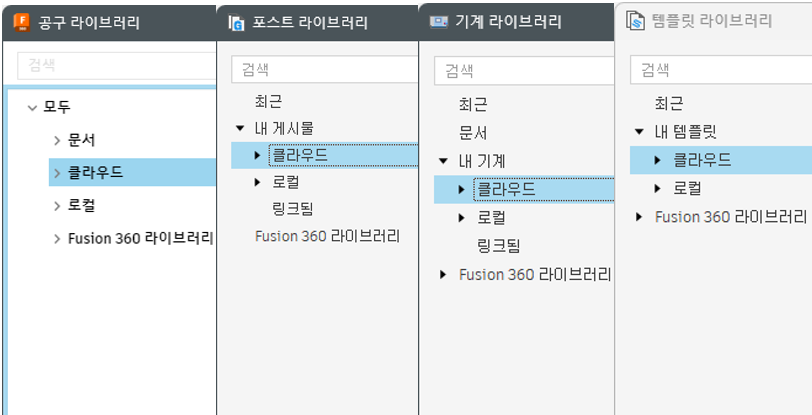
Task: Select 문서 in the machine library
Action: 473,134
